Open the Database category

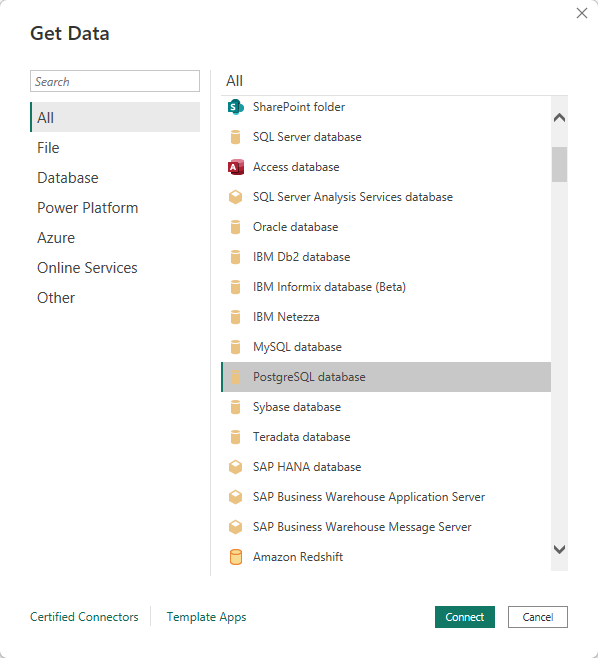click(x=115, y=178)
